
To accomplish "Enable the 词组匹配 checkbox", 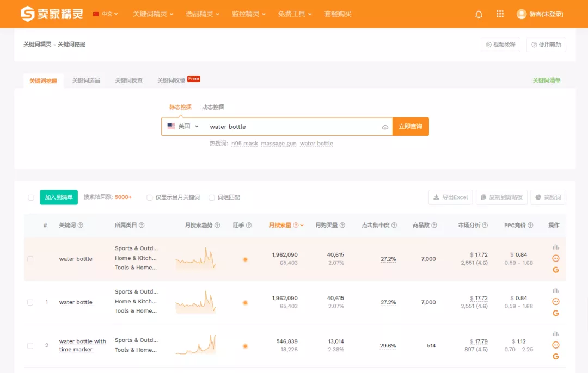I will tap(212, 197).
